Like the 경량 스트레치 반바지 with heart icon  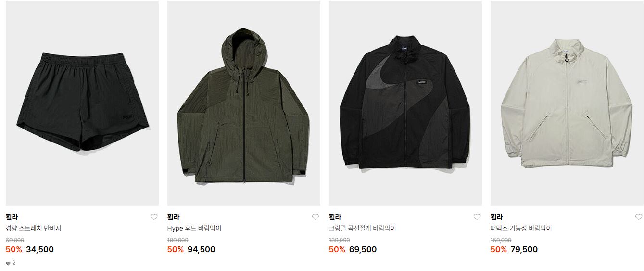tap(154, 217)
